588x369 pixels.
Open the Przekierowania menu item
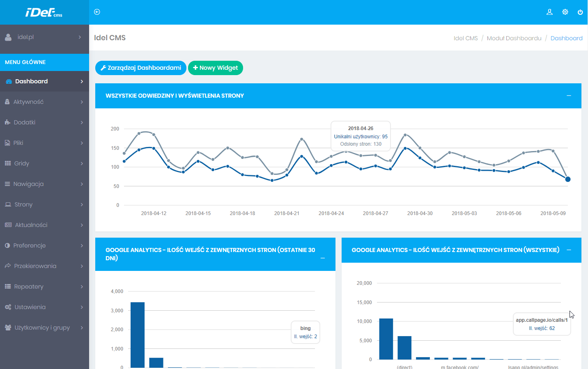pyautogui.click(x=44, y=266)
